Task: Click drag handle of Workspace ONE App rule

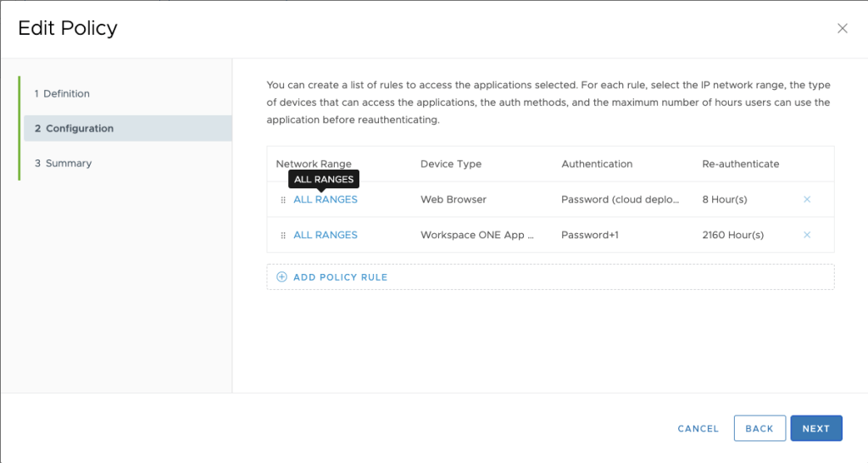Action: [x=283, y=235]
